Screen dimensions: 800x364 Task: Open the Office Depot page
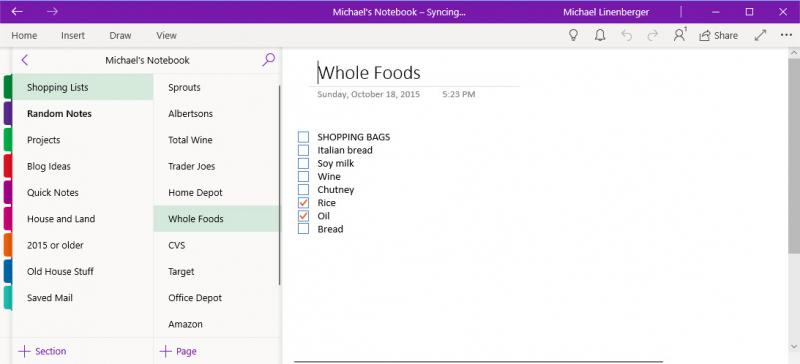pyautogui.click(x=216, y=298)
